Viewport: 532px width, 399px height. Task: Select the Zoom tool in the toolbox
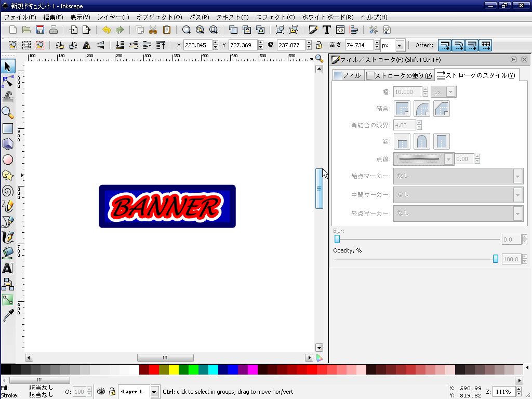click(x=8, y=113)
